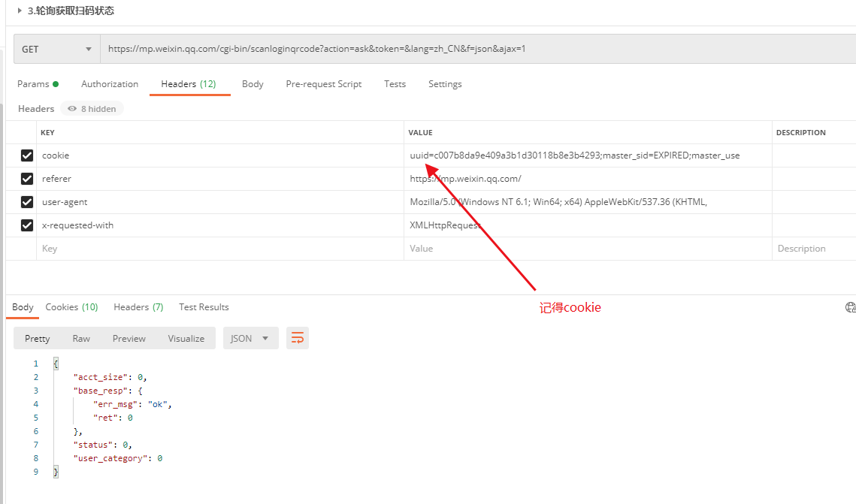Viewport: 856px width, 504px height.
Task: Select the cookie key cell
Action: 220,155
